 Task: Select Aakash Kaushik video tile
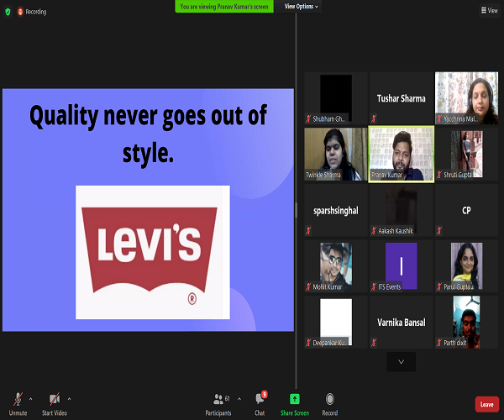[x=402, y=210]
